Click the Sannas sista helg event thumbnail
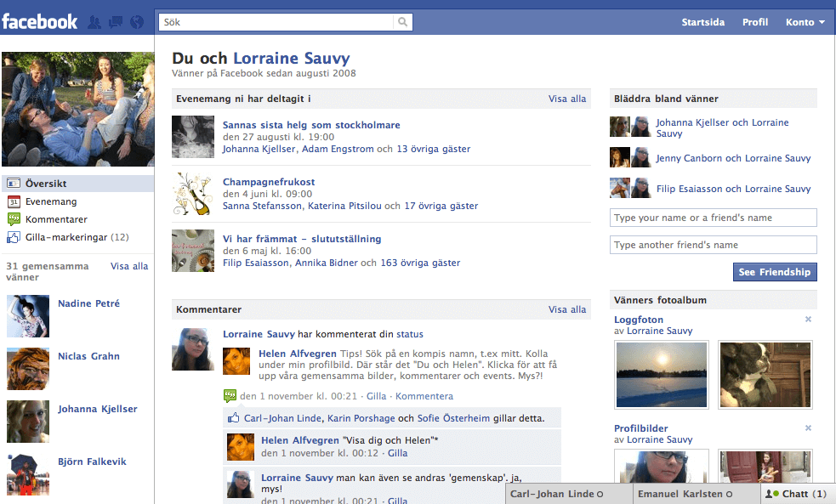 193,137
